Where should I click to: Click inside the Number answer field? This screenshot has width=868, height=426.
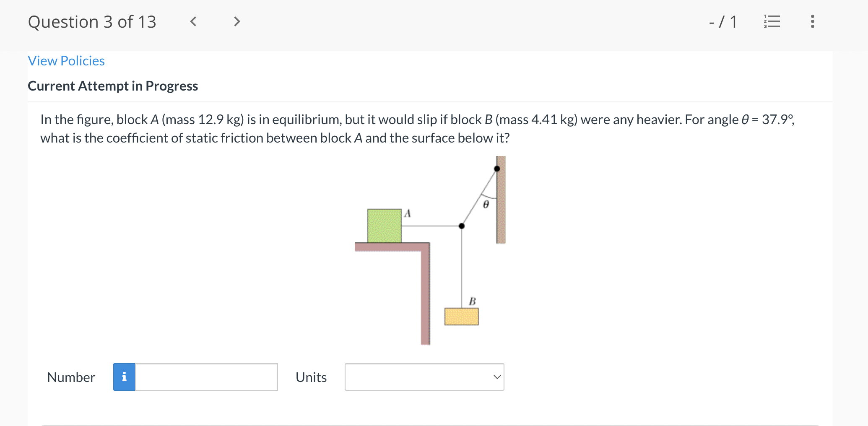coord(206,377)
